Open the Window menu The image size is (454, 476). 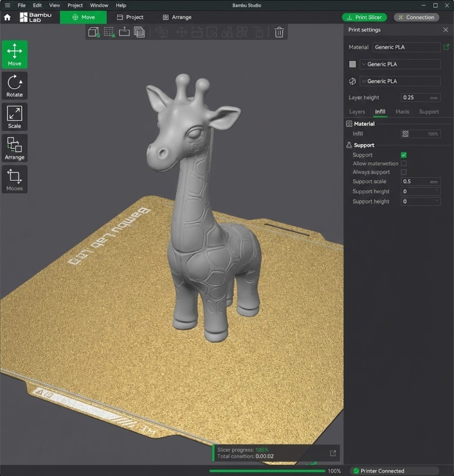99,5
